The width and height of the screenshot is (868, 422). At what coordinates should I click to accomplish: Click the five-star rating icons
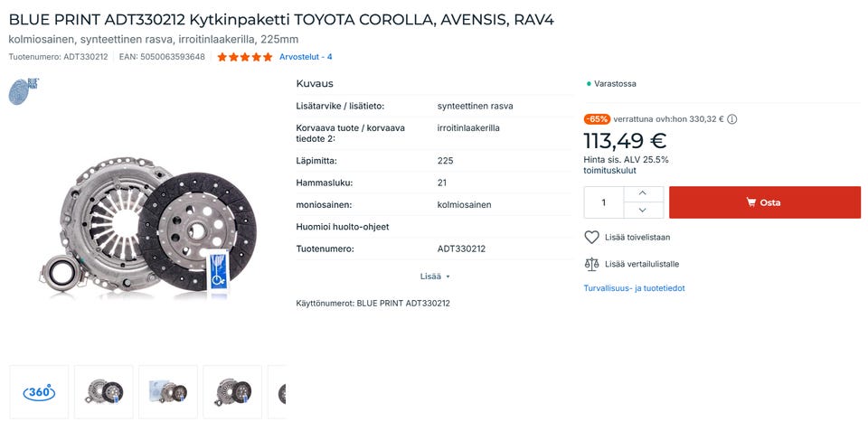coord(244,57)
